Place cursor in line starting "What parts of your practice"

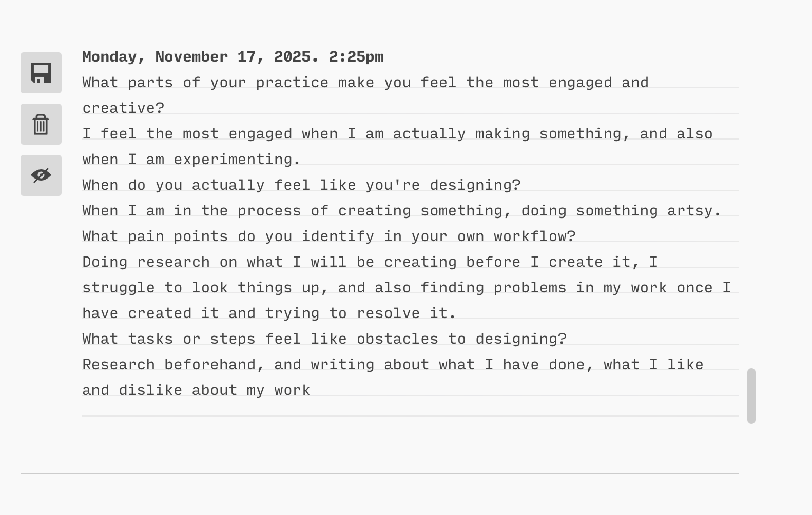[x=365, y=83]
